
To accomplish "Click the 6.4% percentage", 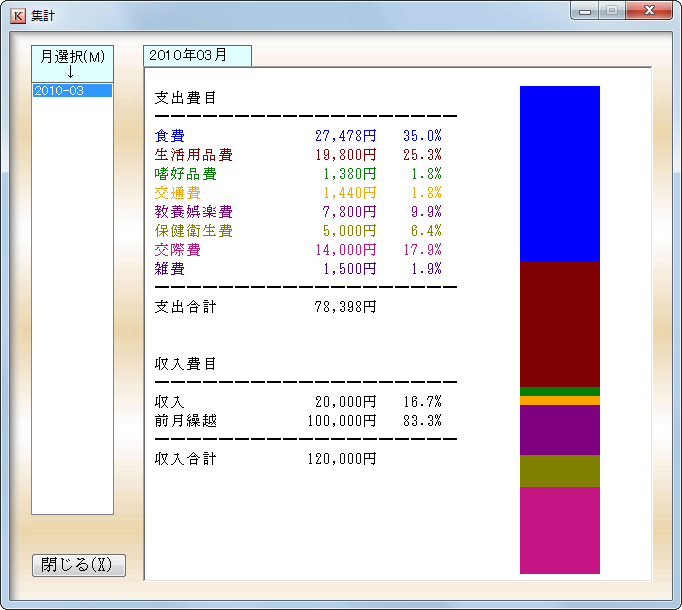I will 426,231.
